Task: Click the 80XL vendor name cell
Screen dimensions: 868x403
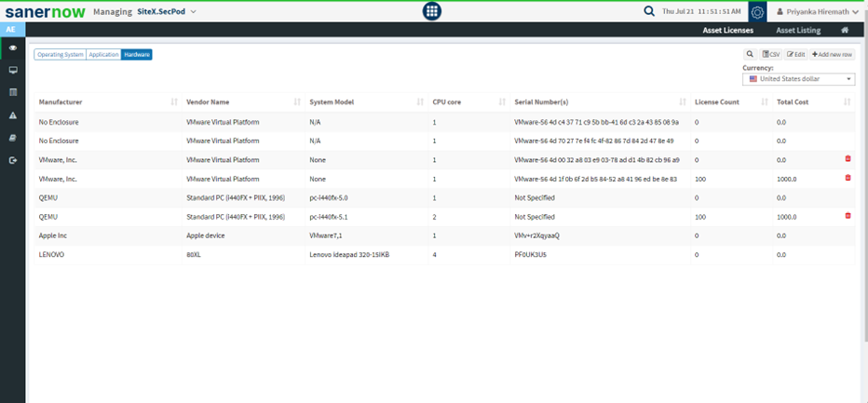Action: 193,255
